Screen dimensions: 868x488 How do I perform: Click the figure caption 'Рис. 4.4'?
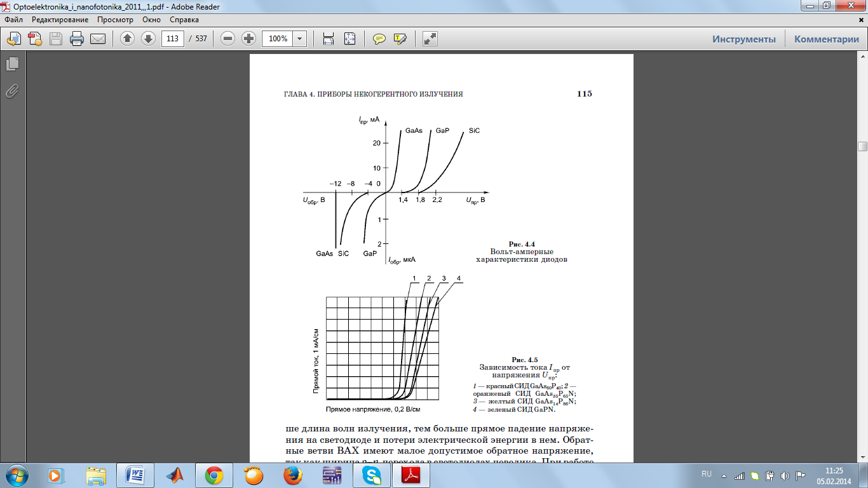[522, 244]
